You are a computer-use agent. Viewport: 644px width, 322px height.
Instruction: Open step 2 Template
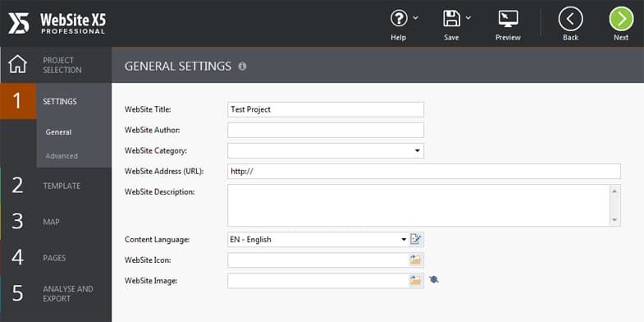pos(56,186)
